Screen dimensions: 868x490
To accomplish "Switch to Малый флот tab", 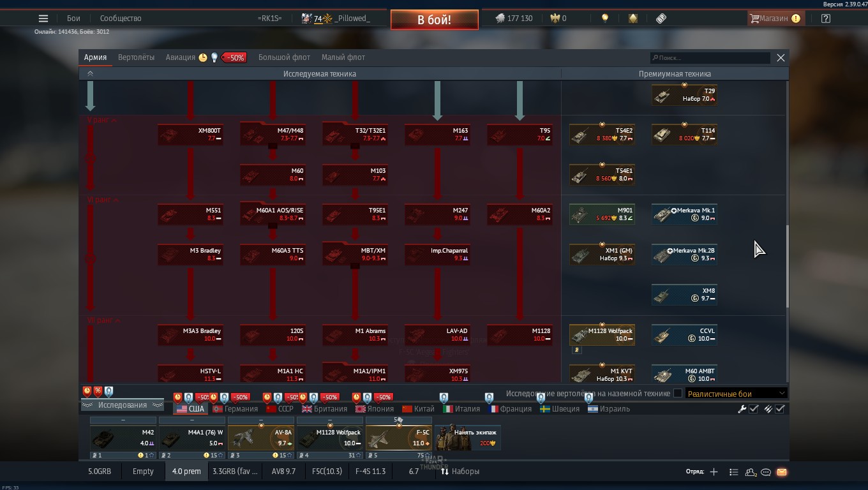I will pos(343,57).
